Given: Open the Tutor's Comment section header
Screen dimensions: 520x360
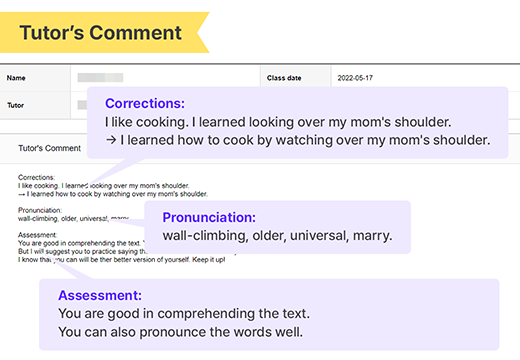Looking at the screenshot, I should 50,148.
